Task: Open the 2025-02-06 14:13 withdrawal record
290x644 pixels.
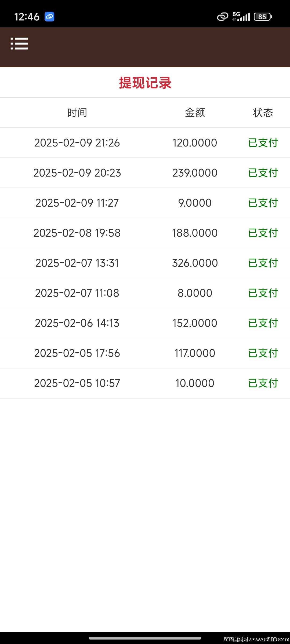Action: [x=145, y=323]
